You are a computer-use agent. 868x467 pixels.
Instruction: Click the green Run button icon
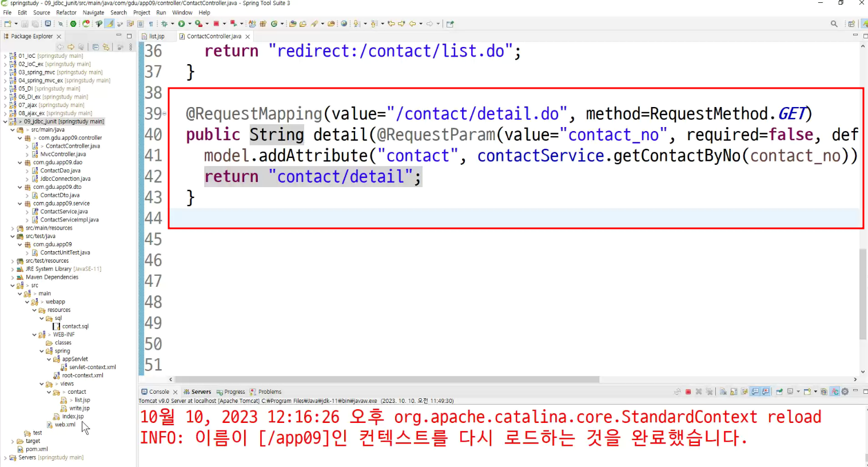coord(181,23)
